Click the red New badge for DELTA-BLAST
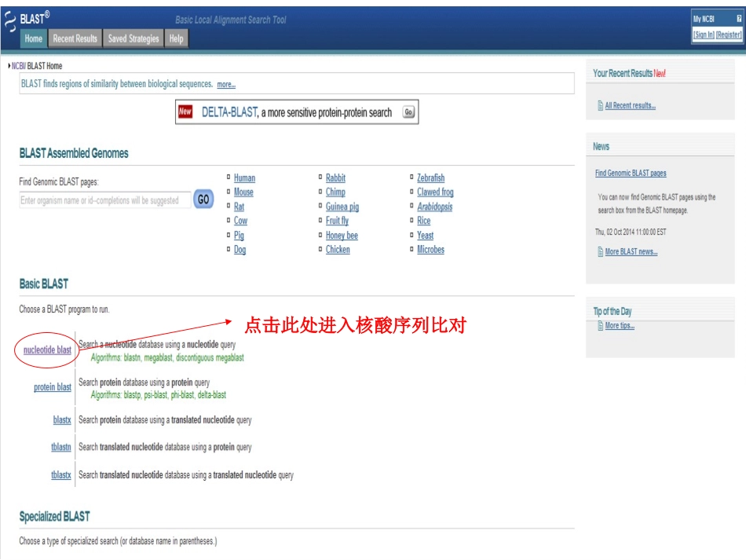 pos(185,112)
